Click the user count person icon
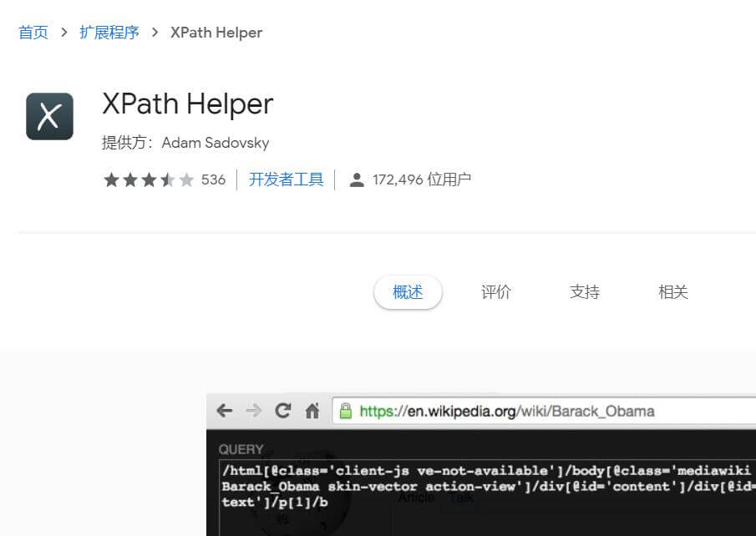 click(x=357, y=180)
